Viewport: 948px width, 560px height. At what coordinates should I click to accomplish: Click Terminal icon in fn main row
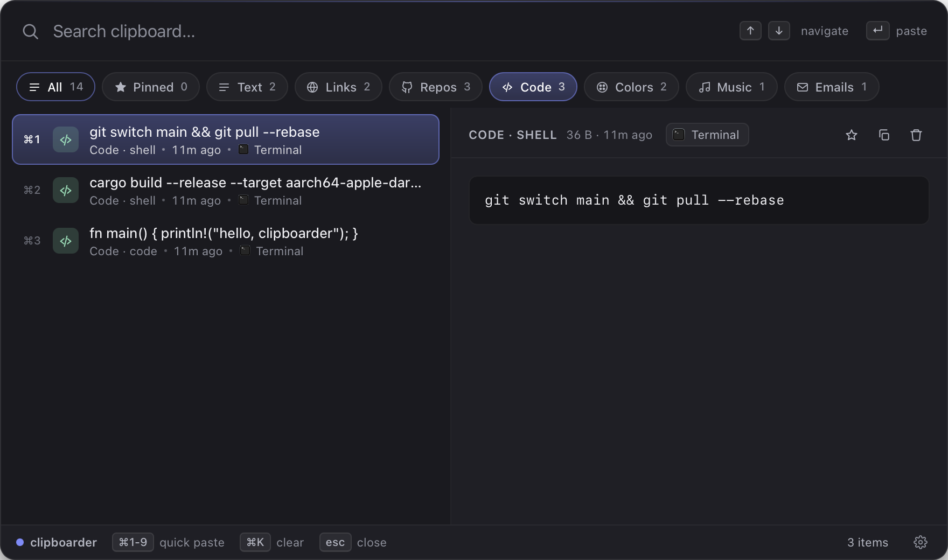click(245, 251)
